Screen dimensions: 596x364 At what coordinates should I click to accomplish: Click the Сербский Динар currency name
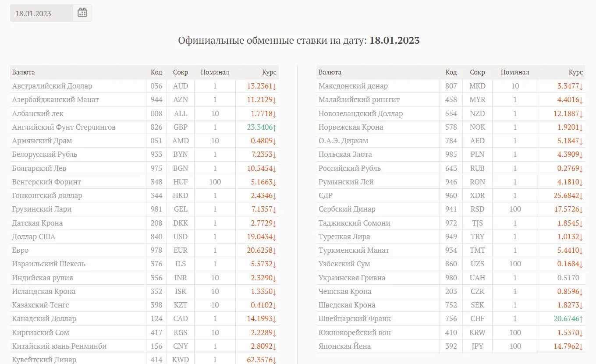point(347,209)
